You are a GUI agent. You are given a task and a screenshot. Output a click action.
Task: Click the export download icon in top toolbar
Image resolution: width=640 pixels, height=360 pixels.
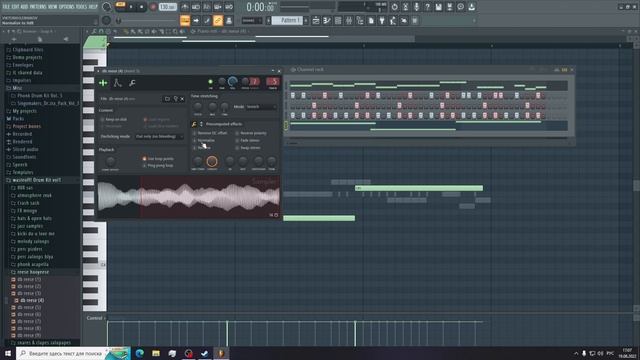tap(471, 7)
